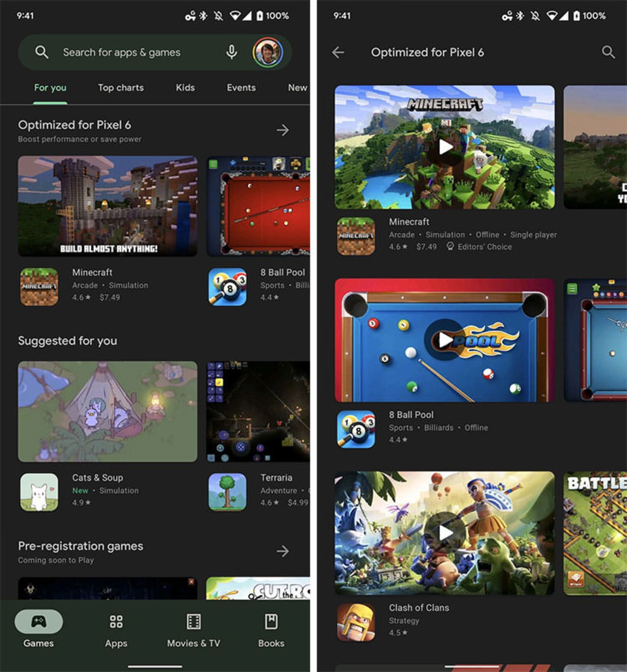
Task: Play the Clash of Clans trailer video
Action: [x=445, y=533]
